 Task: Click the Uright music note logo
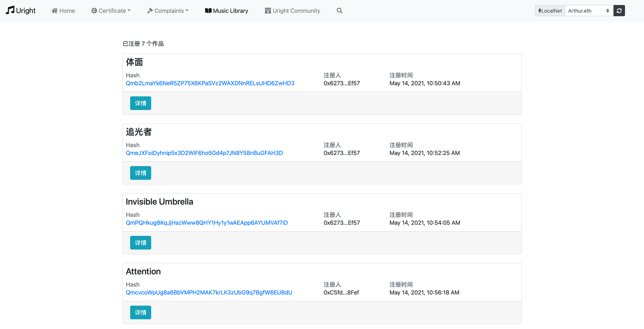[x=21, y=10]
